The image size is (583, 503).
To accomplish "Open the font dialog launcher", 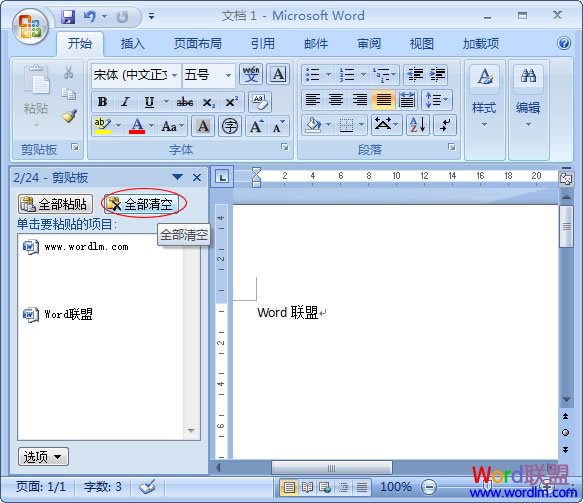I will [x=284, y=148].
